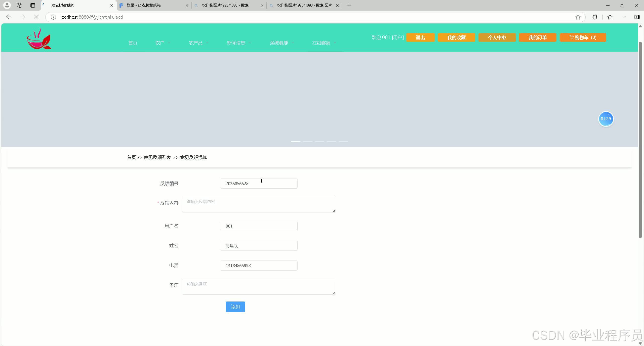This screenshot has height=346, width=644.
Task: Select the first carousel indicator
Action: click(296, 141)
